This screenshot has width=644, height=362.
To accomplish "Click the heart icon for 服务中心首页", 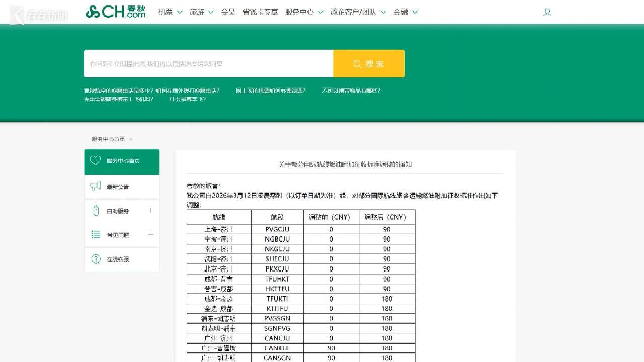I will click(x=95, y=161).
